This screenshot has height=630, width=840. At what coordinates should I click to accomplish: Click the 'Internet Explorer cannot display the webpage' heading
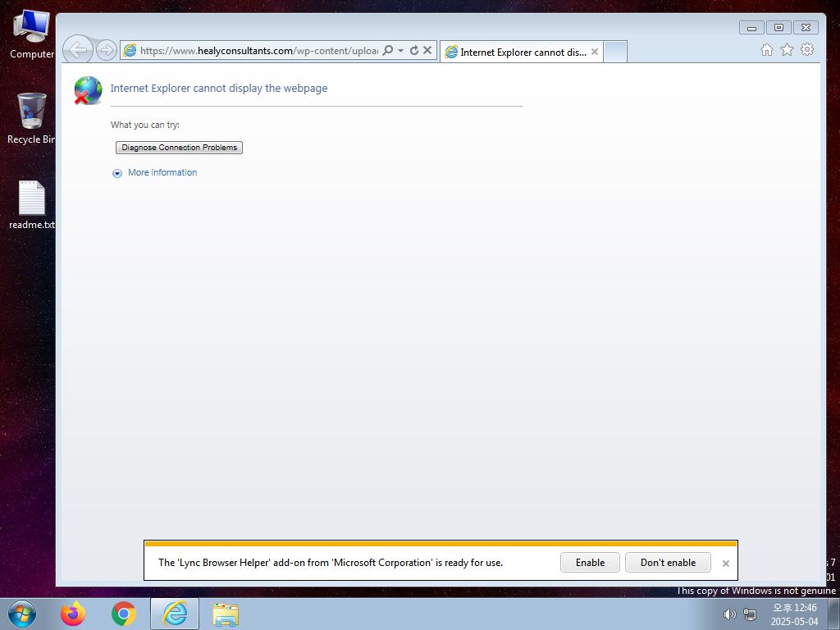point(218,89)
